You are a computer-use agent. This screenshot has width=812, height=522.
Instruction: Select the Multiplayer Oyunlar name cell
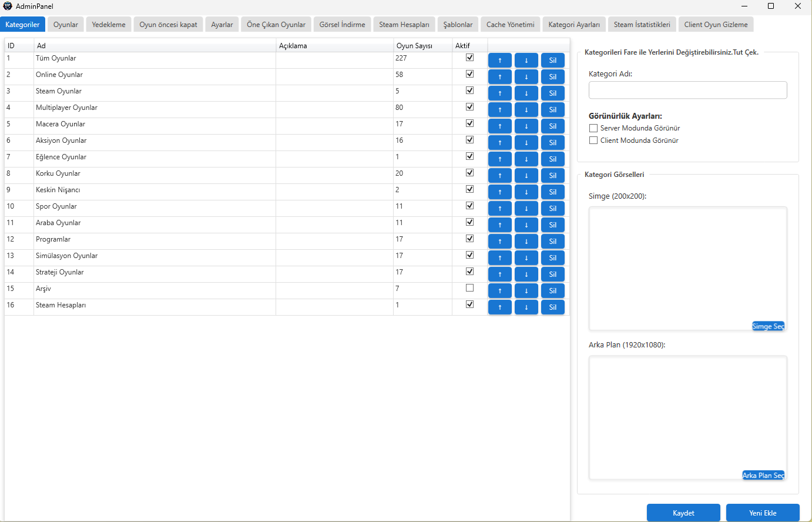pyautogui.click(x=155, y=109)
